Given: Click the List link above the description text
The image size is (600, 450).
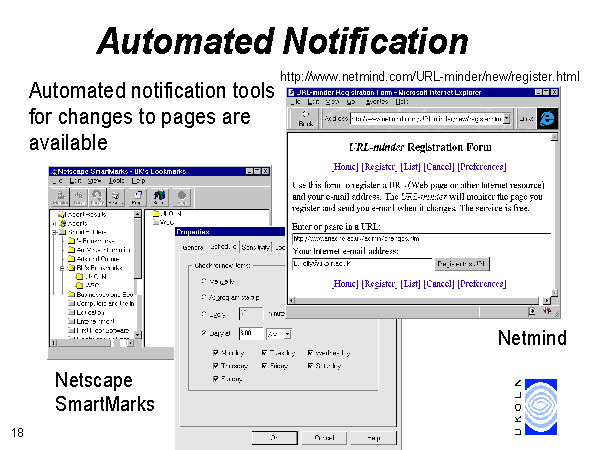Looking at the screenshot, I should click(x=410, y=167).
